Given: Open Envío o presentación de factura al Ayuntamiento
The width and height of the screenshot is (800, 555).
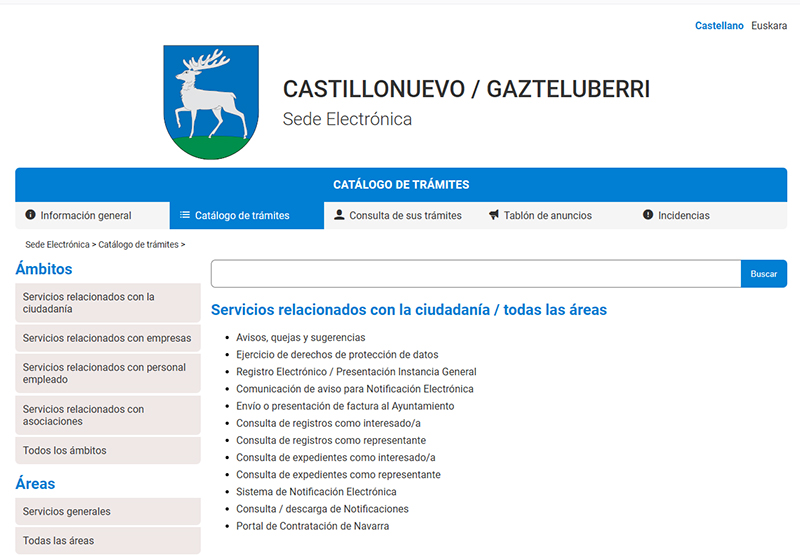Looking at the screenshot, I should [x=345, y=406].
